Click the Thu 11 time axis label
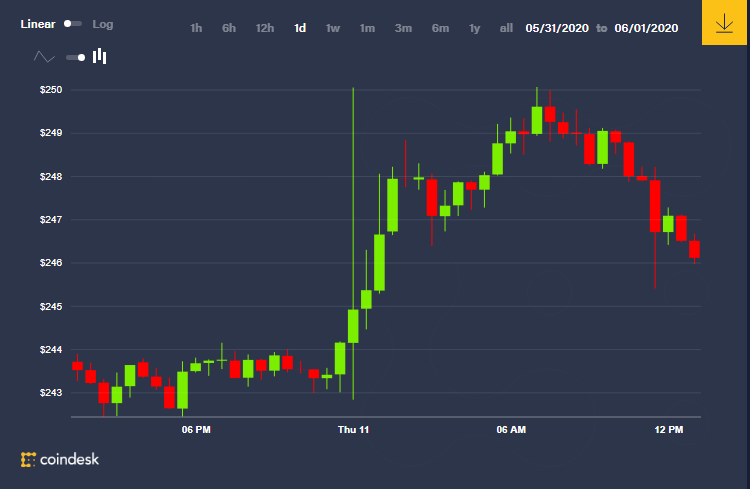Screen dimensions: 750x489 point(353,430)
